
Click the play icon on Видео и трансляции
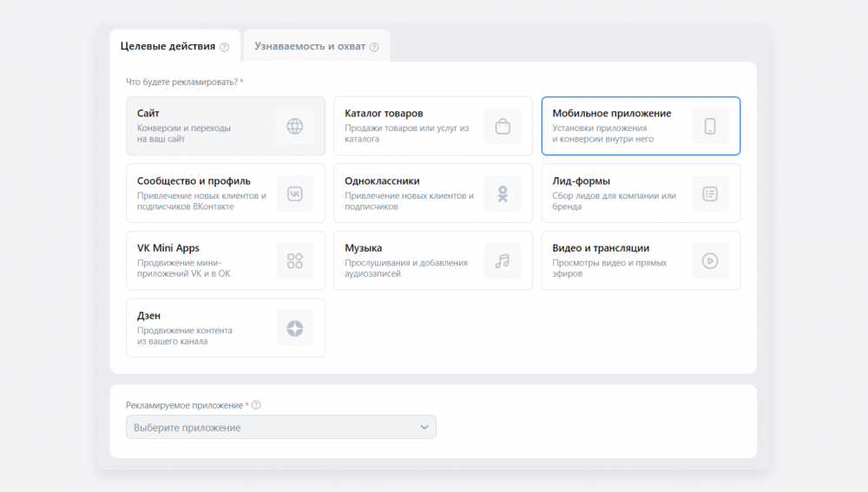[x=710, y=260]
